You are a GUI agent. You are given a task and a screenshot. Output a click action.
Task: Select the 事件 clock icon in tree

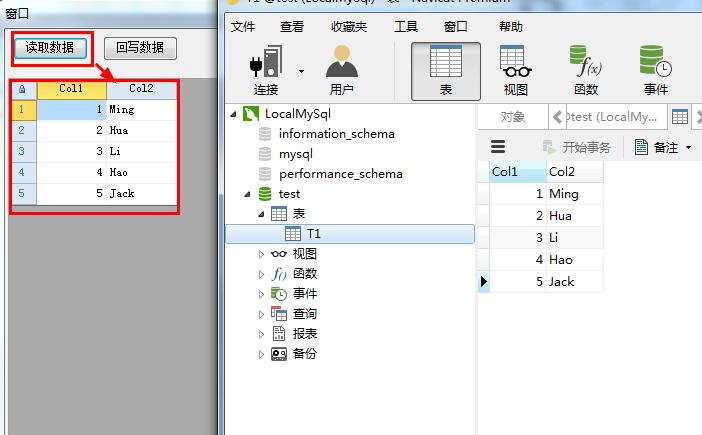point(279,294)
